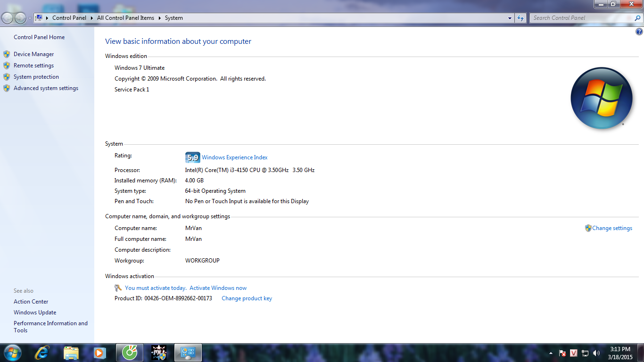Screen dimensions: 644x362
Task: Click the computer icon in address bar
Action: pos(39,18)
